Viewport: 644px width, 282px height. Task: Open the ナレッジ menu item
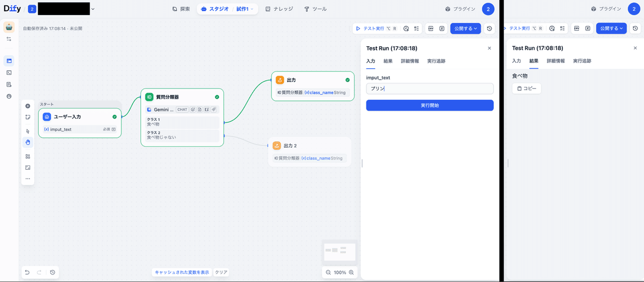[279, 9]
